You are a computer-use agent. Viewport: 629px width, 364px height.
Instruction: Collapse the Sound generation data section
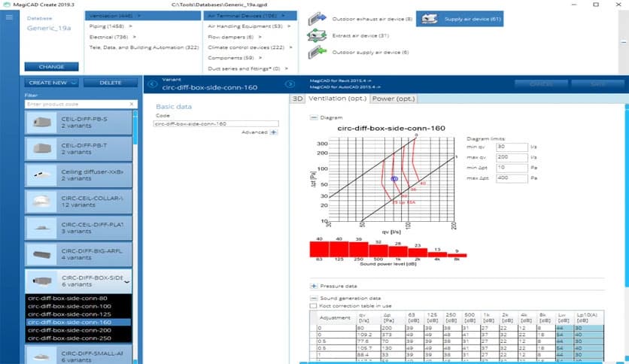coord(313,299)
